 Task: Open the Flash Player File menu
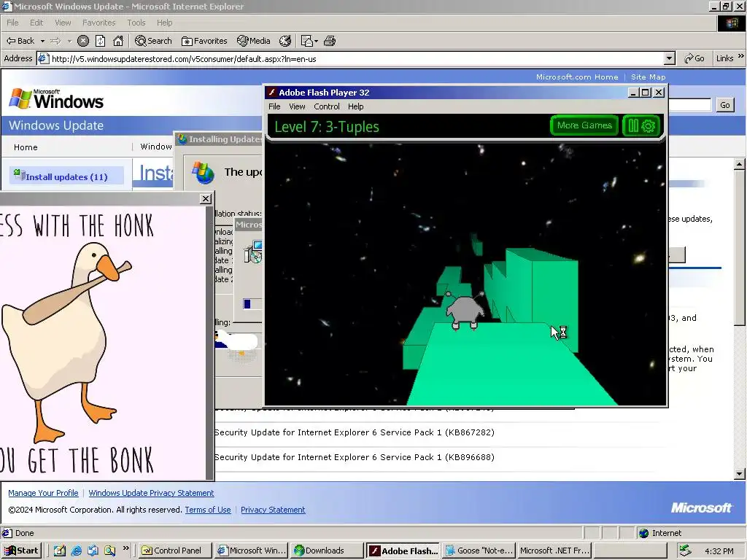[274, 106]
